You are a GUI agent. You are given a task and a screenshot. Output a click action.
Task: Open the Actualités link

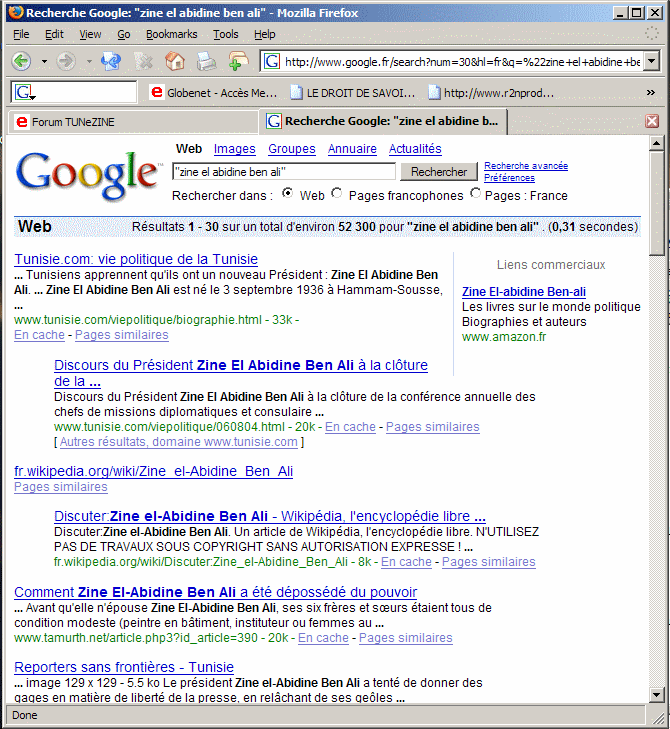click(x=415, y=149)
